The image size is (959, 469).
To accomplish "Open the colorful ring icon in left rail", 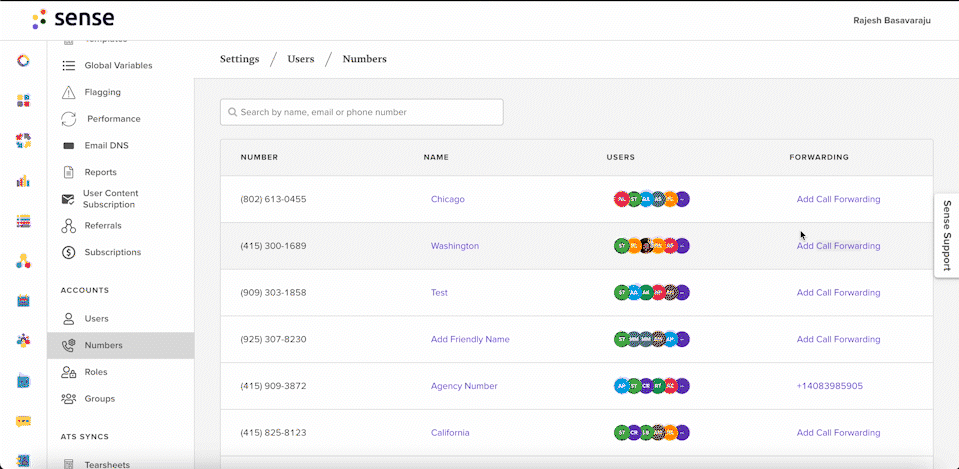I will (23, 61).
